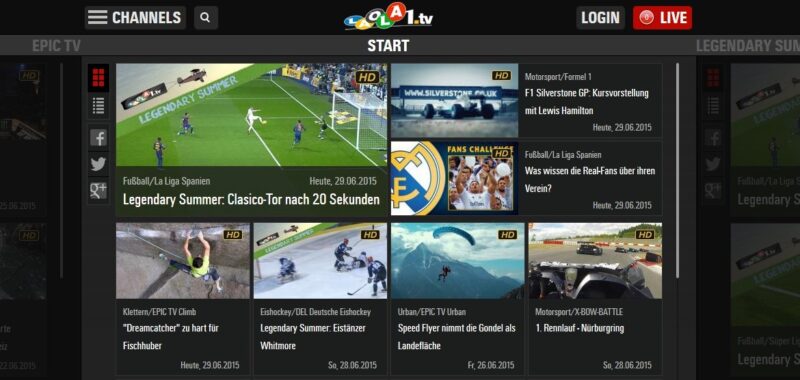Image resolution: width=800 pixels, height=380 pixels.
Task: Open 1. Rennlauf - Nürburgring video link
Action: [x=579, y=328]
